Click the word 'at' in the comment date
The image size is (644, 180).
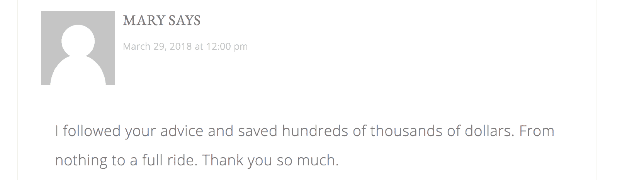pyautogui.click(x=199, y=47)
